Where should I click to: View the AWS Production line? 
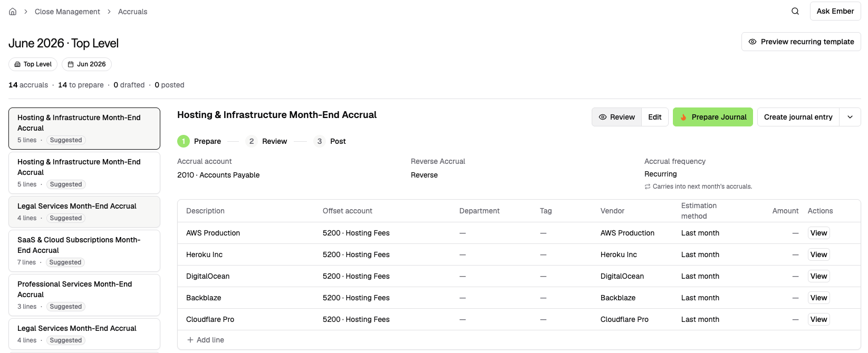(818, 233)
